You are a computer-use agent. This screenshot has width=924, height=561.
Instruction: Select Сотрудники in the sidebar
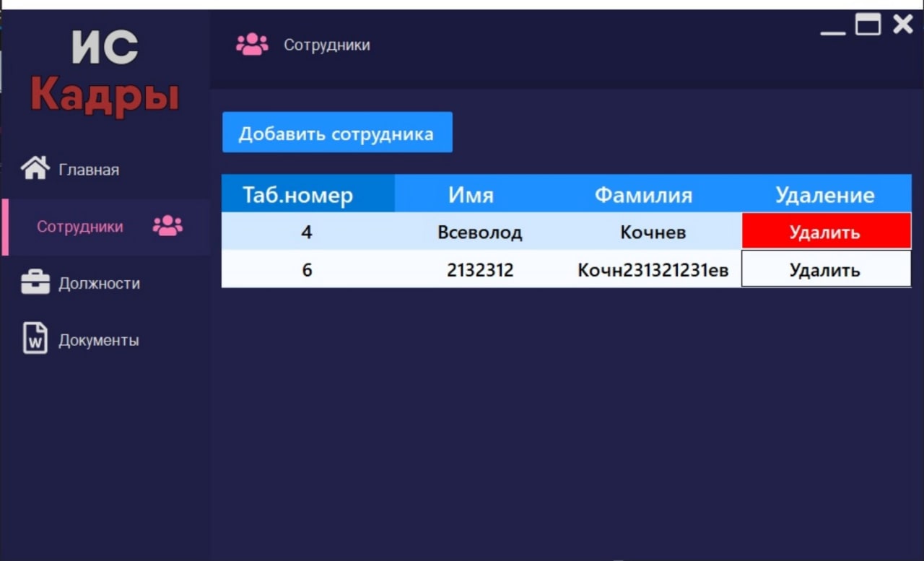105,227
